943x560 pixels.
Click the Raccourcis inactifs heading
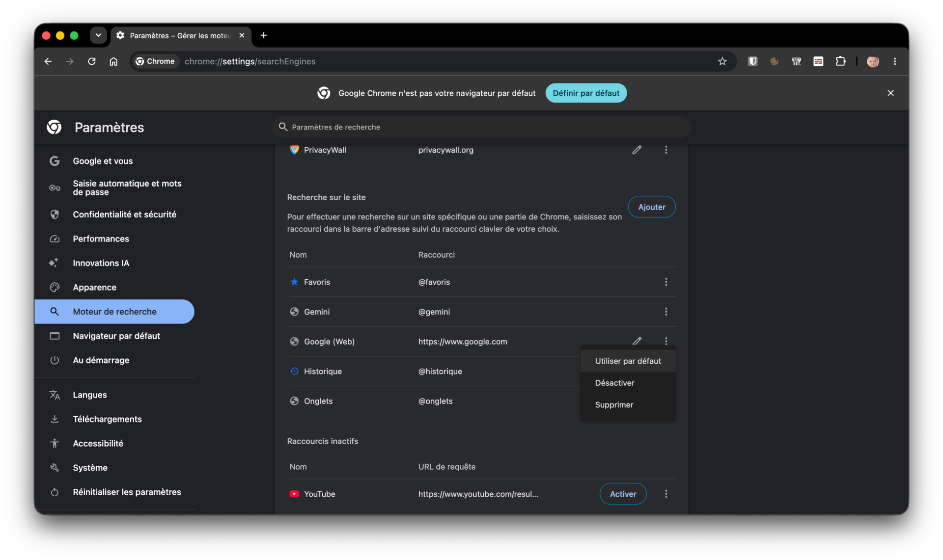click(x=323, y=441)
